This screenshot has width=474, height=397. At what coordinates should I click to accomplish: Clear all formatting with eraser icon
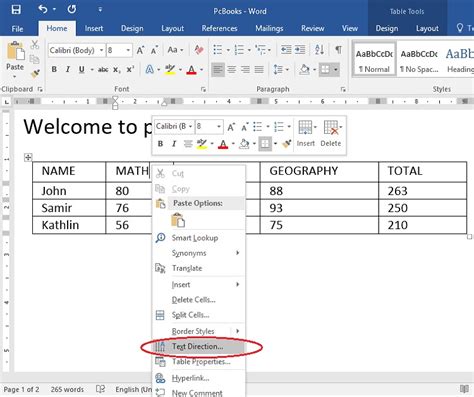pyautogui.click(x=199, y=50)
